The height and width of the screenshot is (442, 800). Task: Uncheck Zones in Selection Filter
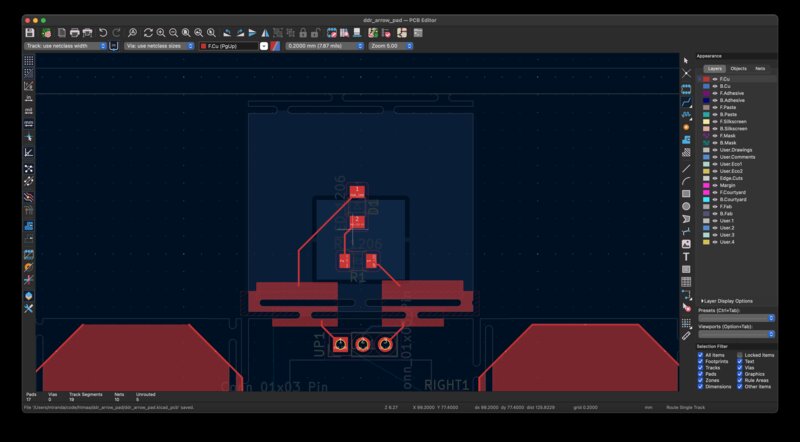(x=700, y=379)
